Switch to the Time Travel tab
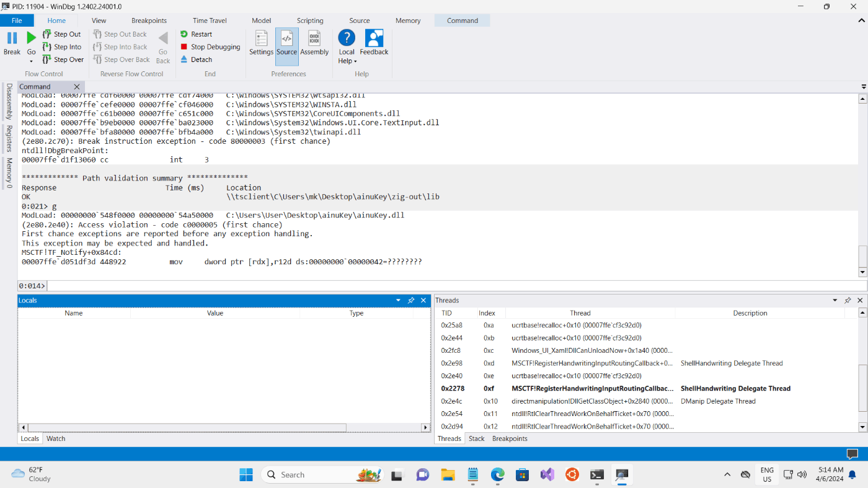 point(210,20)
